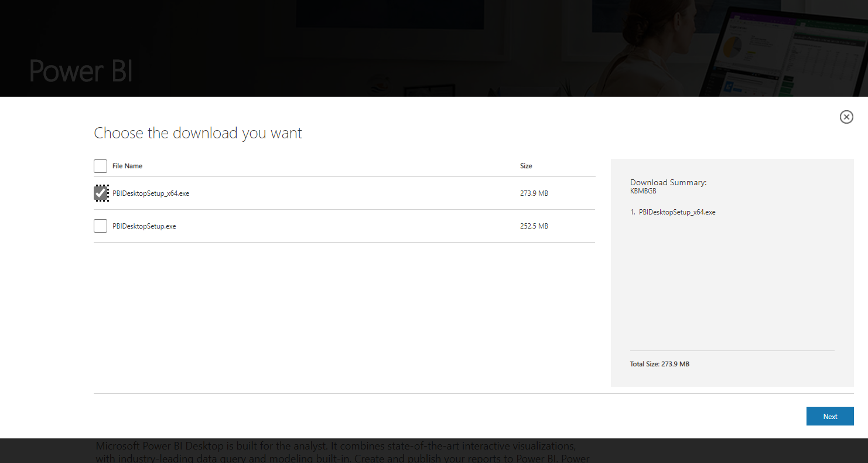Image resolution: width=868 pixels, height=463 pixels.
Task: Click summary entry 1. PBIDesktopSetup_x64.exe
Action: (673, 212)
